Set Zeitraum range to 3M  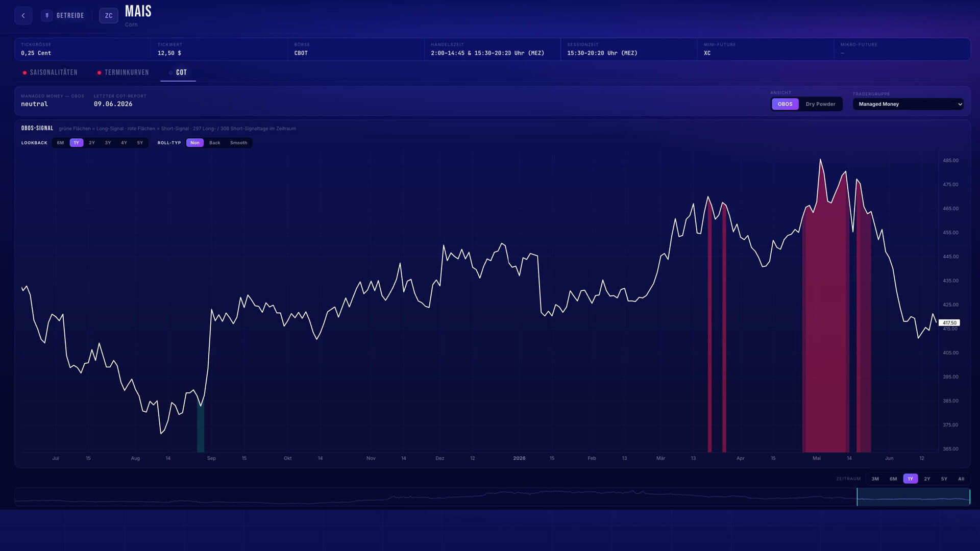[x=875, y=479]
